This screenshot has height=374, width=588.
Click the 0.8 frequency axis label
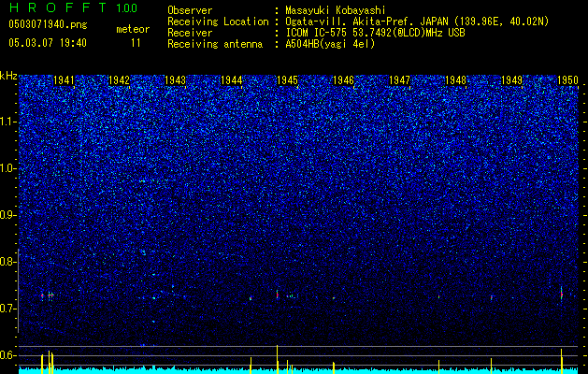(x=8, y=262)
